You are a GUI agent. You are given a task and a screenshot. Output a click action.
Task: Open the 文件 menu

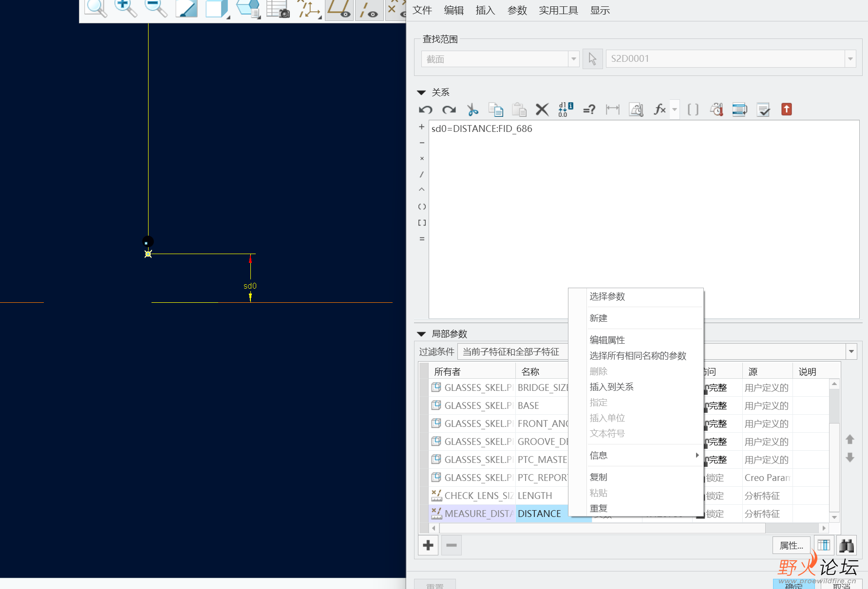coord(422,10)
